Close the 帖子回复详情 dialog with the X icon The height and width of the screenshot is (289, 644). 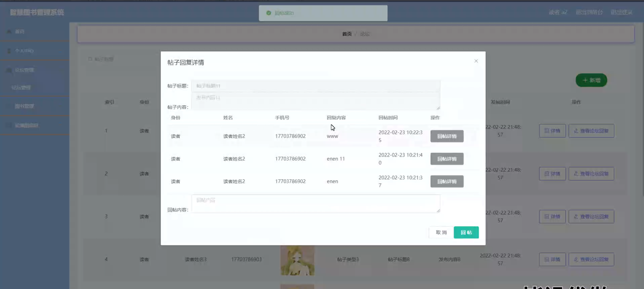pos(476,61)
